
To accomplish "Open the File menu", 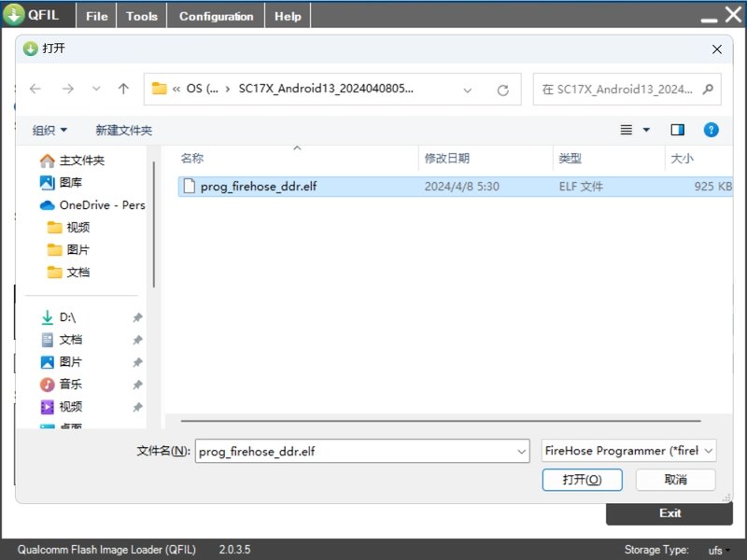I will (97, 16).
